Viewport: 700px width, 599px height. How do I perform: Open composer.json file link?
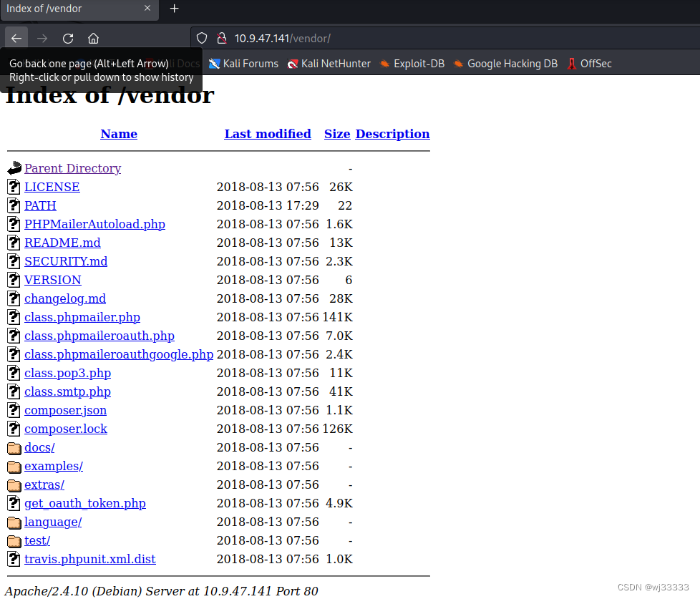66,411
